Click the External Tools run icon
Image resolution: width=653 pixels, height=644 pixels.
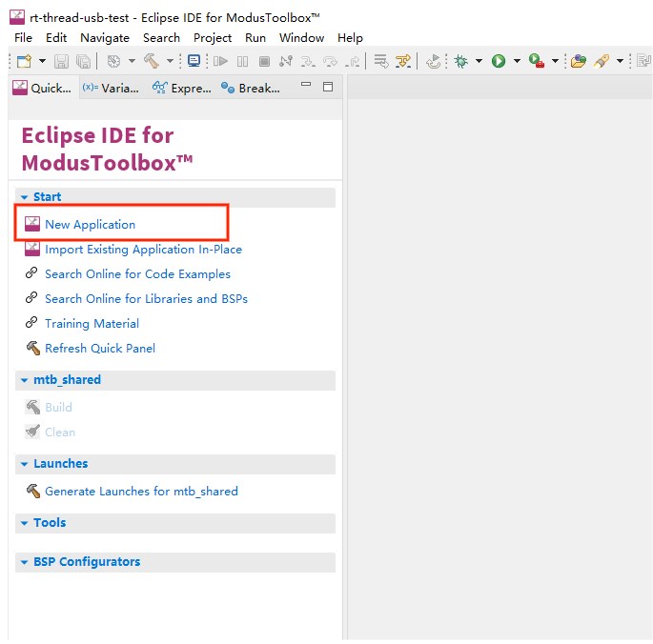coord(537,61)
